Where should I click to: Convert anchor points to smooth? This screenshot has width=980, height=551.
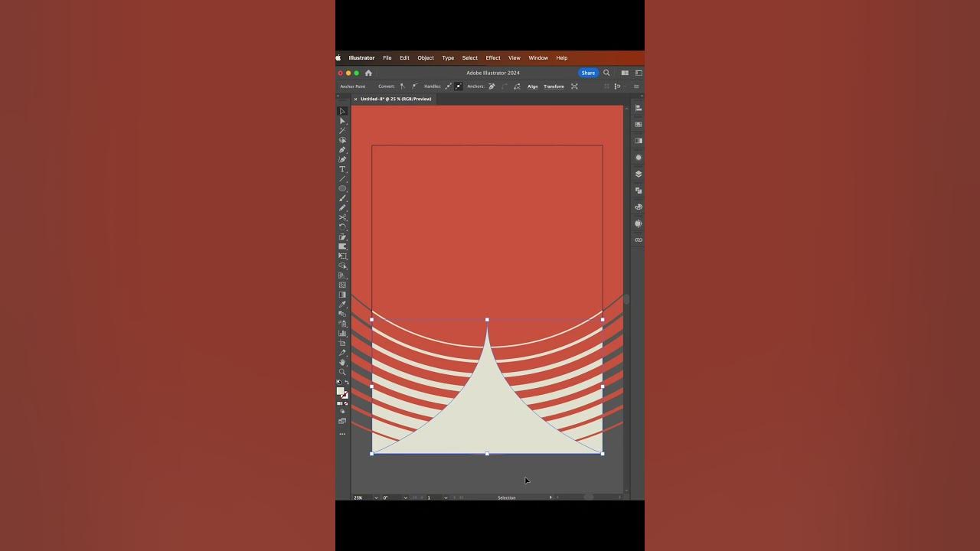(415, 86)
